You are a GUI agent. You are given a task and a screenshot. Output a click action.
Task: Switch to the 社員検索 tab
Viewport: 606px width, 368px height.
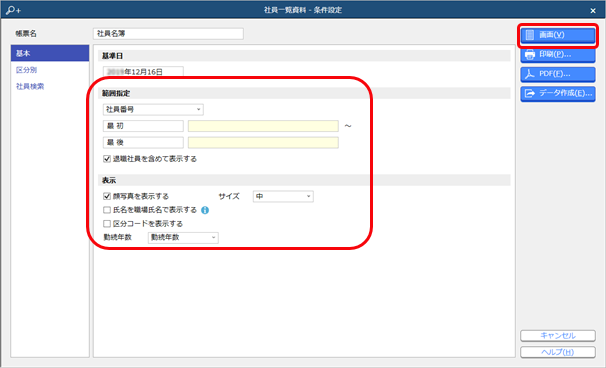pyautogui.click(x=30, y=86)
